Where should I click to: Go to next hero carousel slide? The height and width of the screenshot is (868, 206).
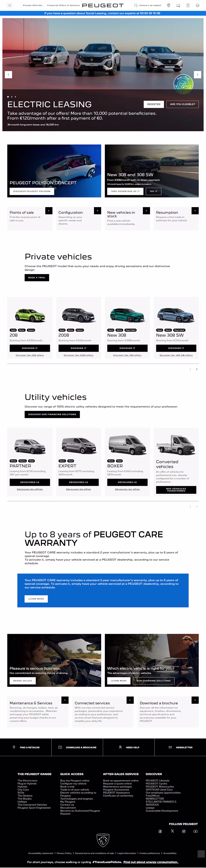tap(198, 75)
